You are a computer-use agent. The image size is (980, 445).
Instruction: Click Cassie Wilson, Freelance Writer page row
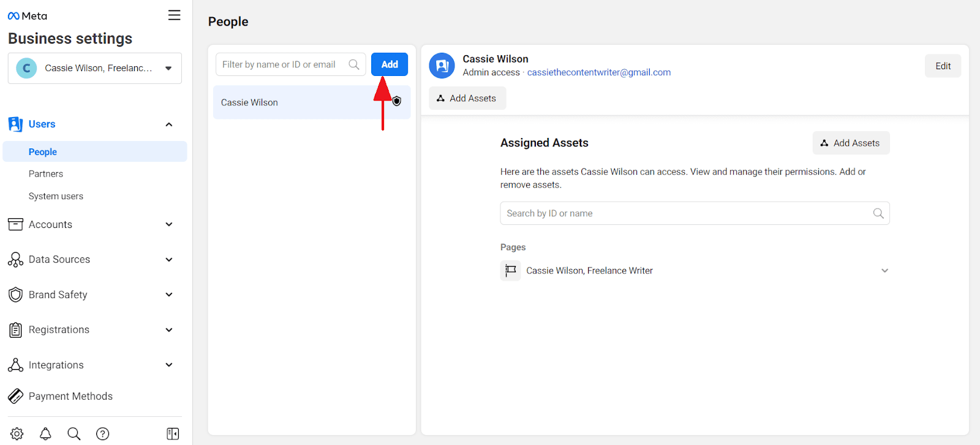695,270
